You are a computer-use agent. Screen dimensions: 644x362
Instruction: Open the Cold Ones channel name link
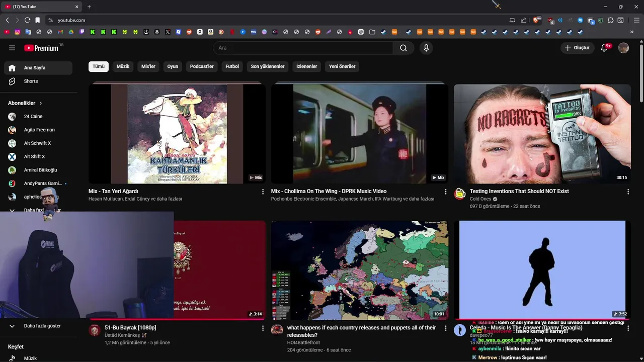[480, 199]
